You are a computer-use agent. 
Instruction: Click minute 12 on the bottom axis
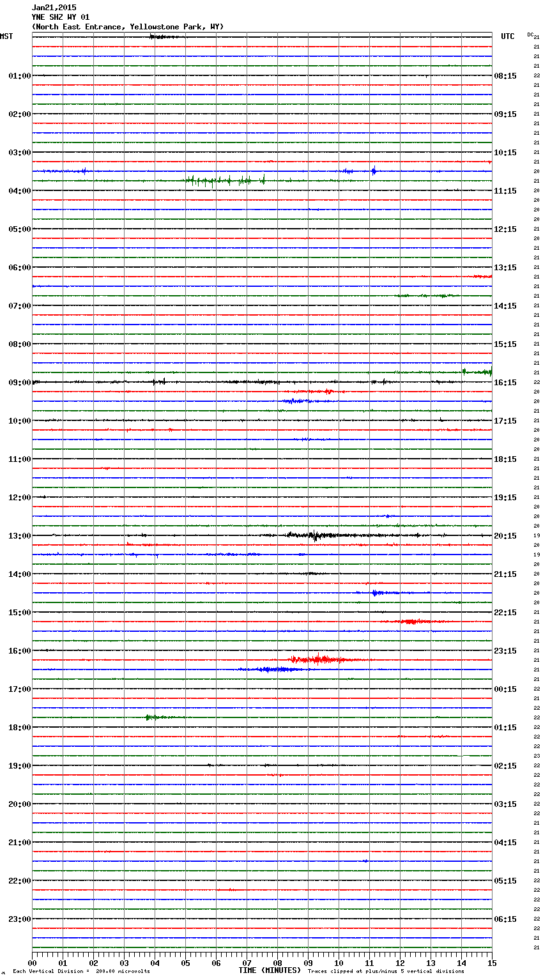click(400, 963)
